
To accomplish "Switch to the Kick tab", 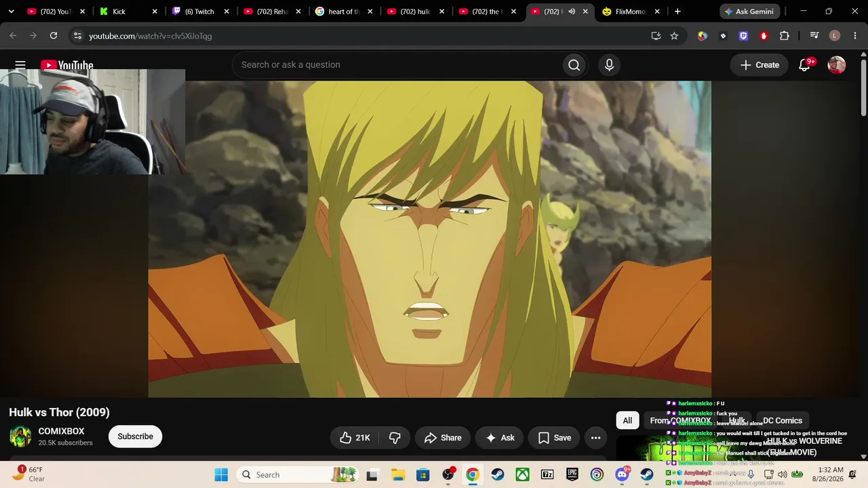I will (x=129, y=12).
